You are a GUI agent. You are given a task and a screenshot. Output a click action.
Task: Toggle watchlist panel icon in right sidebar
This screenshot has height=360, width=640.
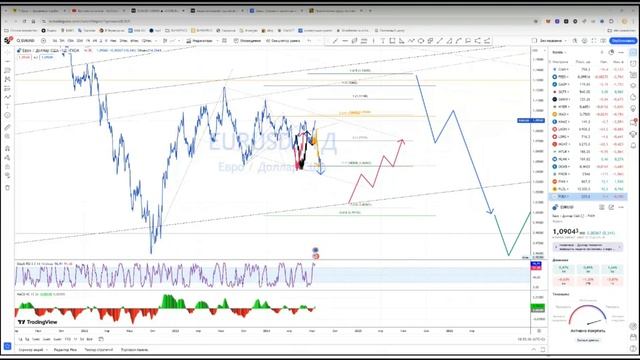[633, 52]
